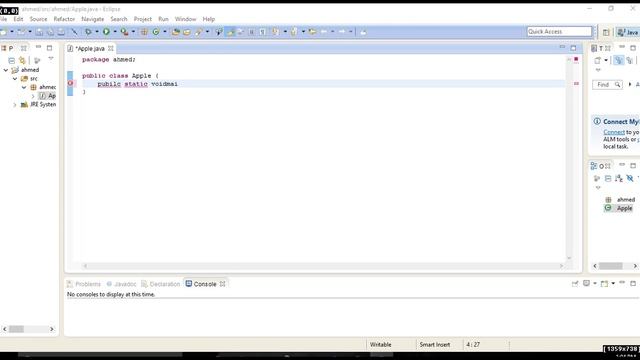The height and width of the screenshot is (360, 640).
Task: Collapse the src folder node
Action: tap(15, 78)
